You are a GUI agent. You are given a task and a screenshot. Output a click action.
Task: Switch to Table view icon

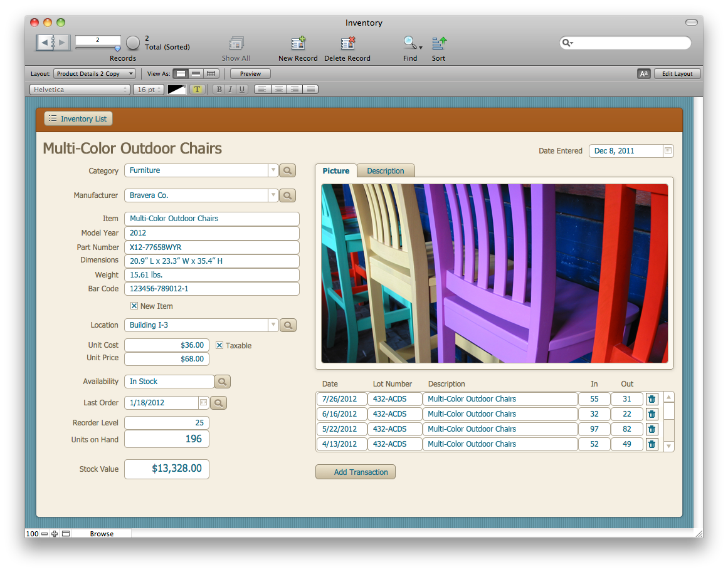[x=211, y=74]
